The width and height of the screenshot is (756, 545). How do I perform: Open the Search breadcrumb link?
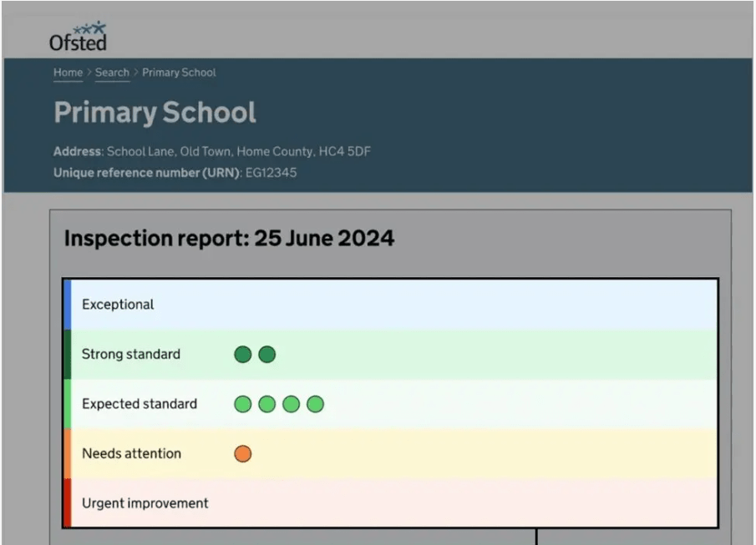pyautogui.click(x=112, y=73)
